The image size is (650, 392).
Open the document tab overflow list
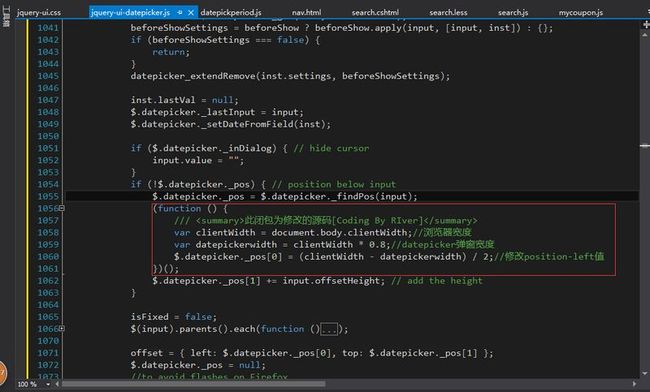point(648,12)
